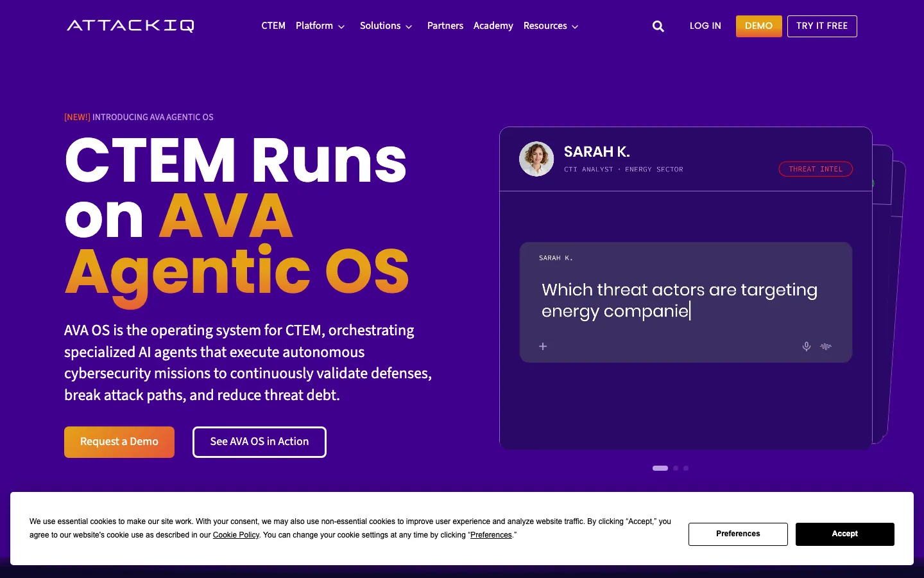
Task: Open the Resources nav item
Action: (545, 26)
